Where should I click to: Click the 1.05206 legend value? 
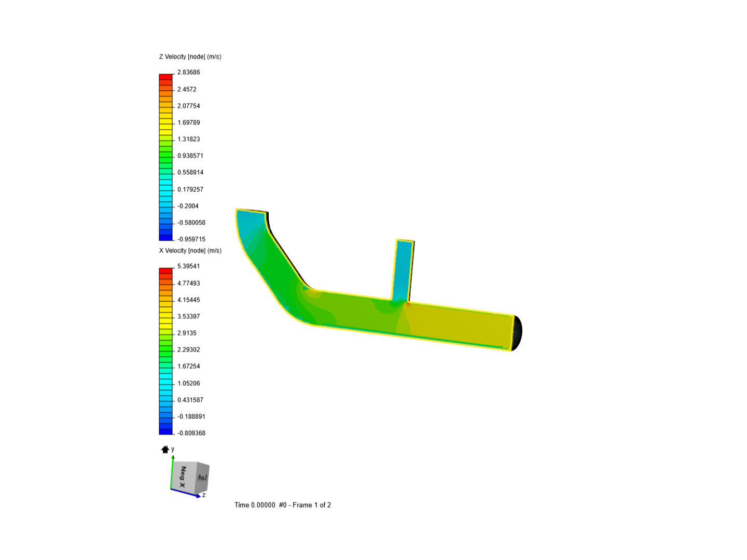coord(188,383)
